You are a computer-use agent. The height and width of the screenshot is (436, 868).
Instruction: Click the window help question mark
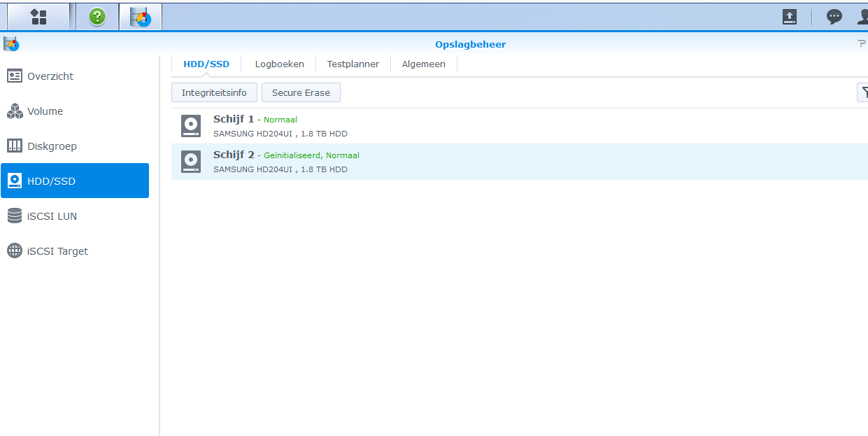coord(861,44)
